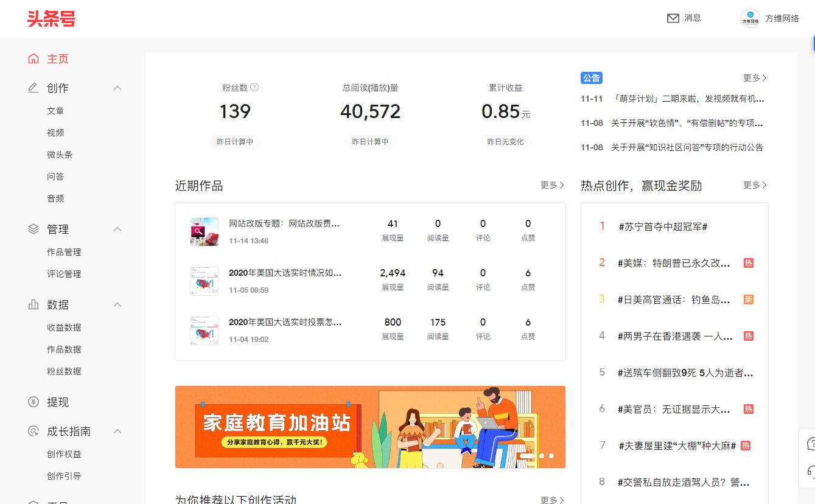
Task: Collapse the 管理 section chevron
Action: point(117,229)
